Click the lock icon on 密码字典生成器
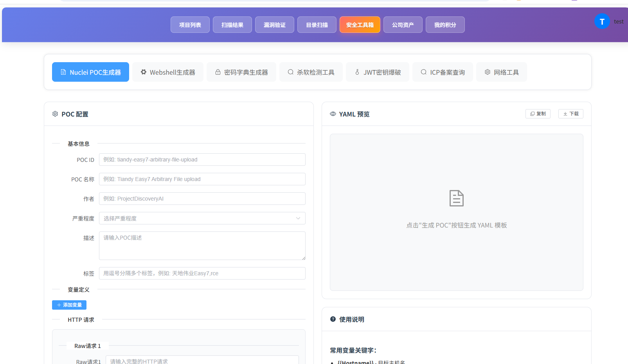 (x=218, y=72)
